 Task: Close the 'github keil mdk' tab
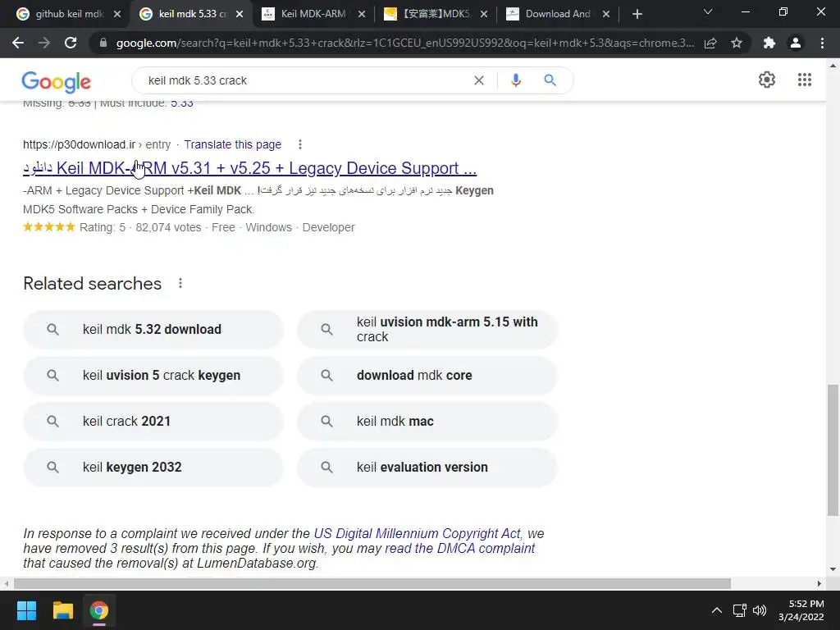[117, 15]
